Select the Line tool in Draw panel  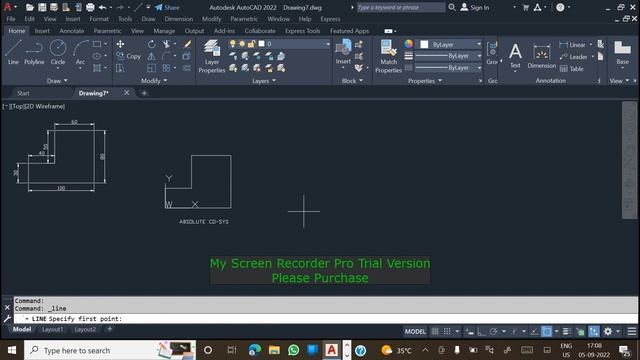coord(13,52)
